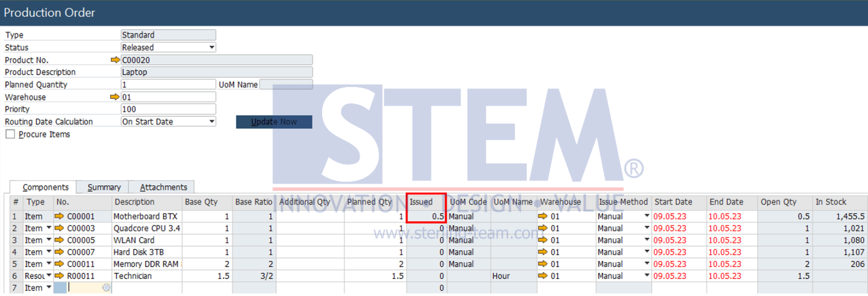The height and width of the screenshot is (296, 868).
Task: Click the Planned Quantity input field
Action: point(168,85)
